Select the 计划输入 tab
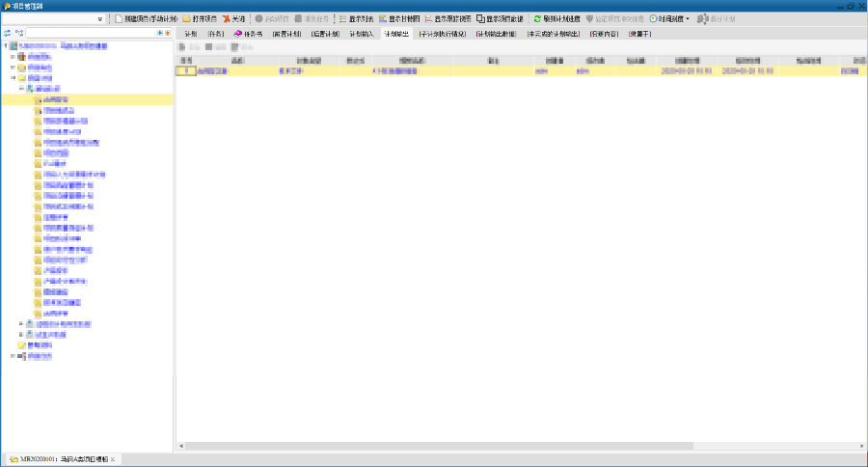Screen dimensions: 868x467 (359, 33)
